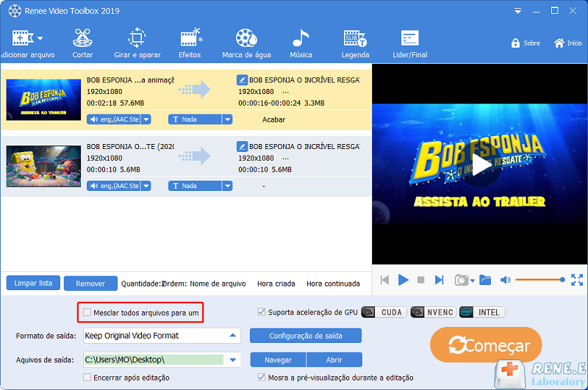Open the Efeitos tool

click(190, 44)
